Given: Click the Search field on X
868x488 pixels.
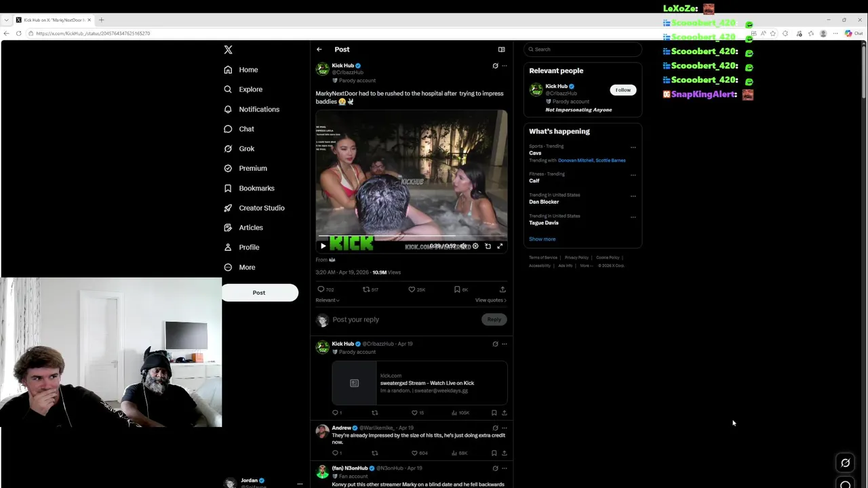Looking at the screenshot, I should pyautogui.click(x=583, y=49).
